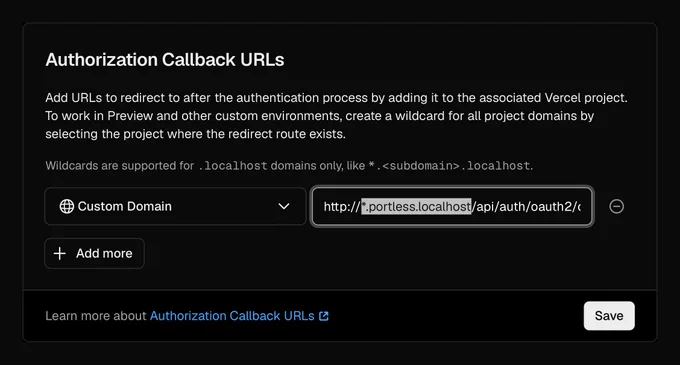The width and height of the screenshot is (680, 365).
Task: Place cursor in the http:// prefix of the URL
Action: [342, 206]
